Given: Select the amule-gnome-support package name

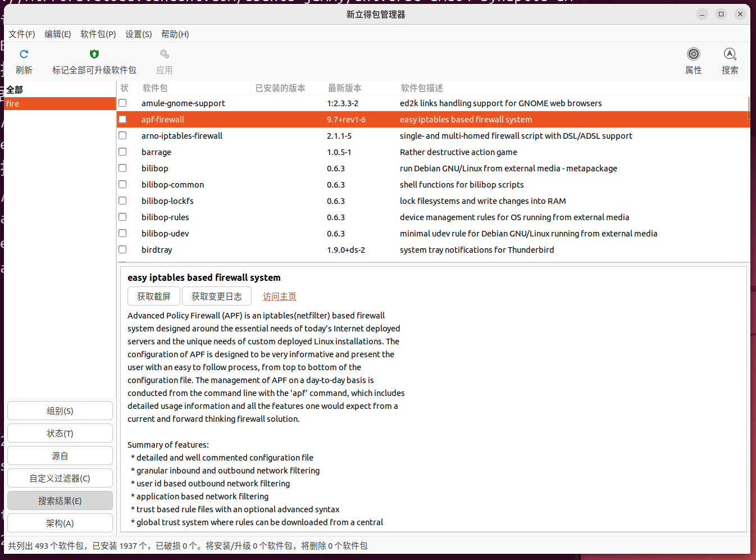Looking at the screenshot, I should point(183,103).
